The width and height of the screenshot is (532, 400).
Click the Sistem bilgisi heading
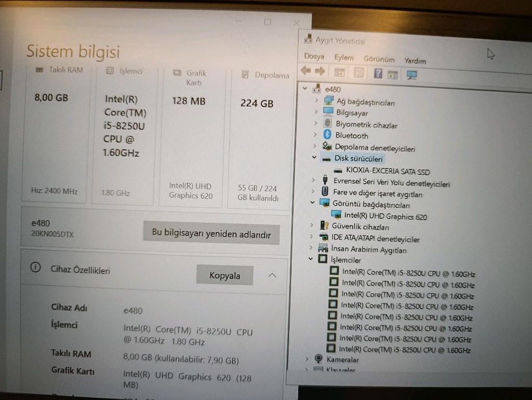coord(73,51)
